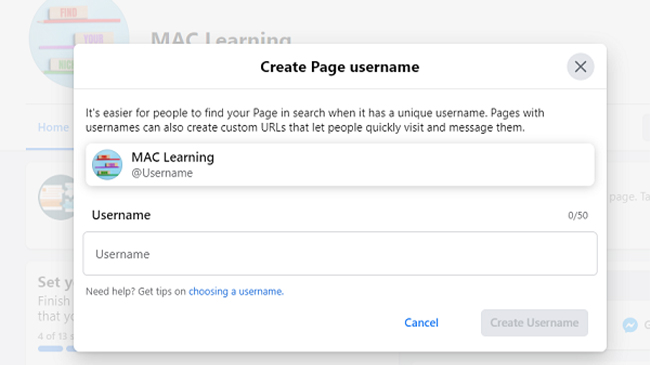Cancel the username creation
This screenshot has height=365, width=650.
[421, 323]
